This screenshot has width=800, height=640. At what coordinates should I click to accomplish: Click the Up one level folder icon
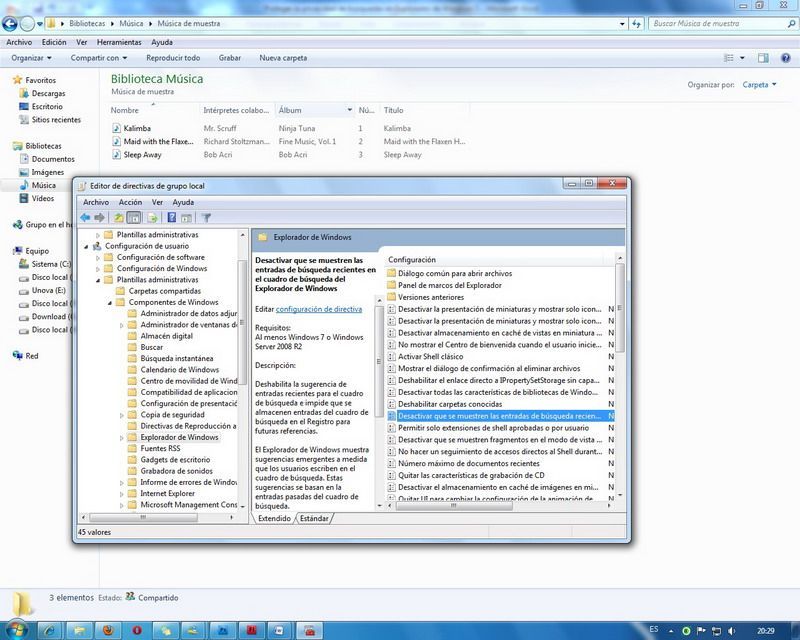coord(119,217)
